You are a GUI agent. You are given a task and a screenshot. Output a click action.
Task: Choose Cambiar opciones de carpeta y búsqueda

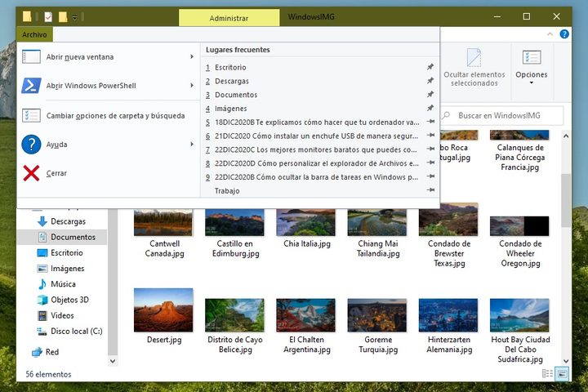108,115
